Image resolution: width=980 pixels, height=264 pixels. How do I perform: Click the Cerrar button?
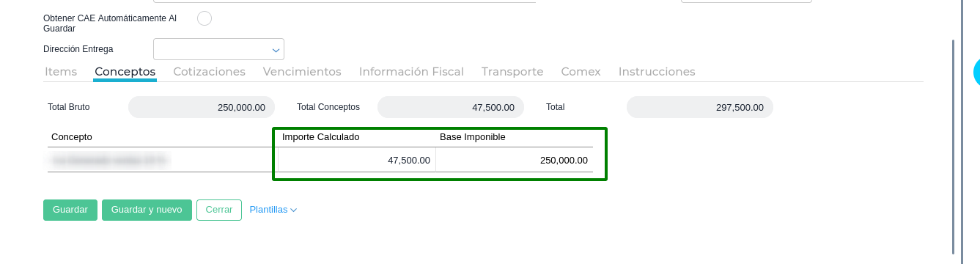click(x=219, y=210)
